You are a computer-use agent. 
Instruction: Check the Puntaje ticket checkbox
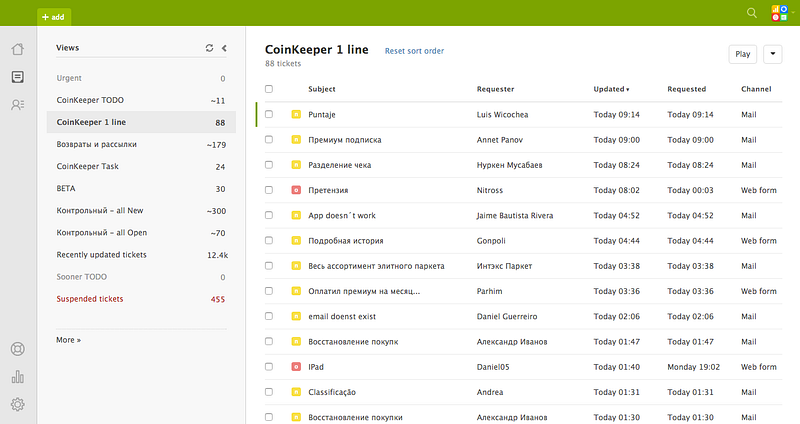(269, 114)
